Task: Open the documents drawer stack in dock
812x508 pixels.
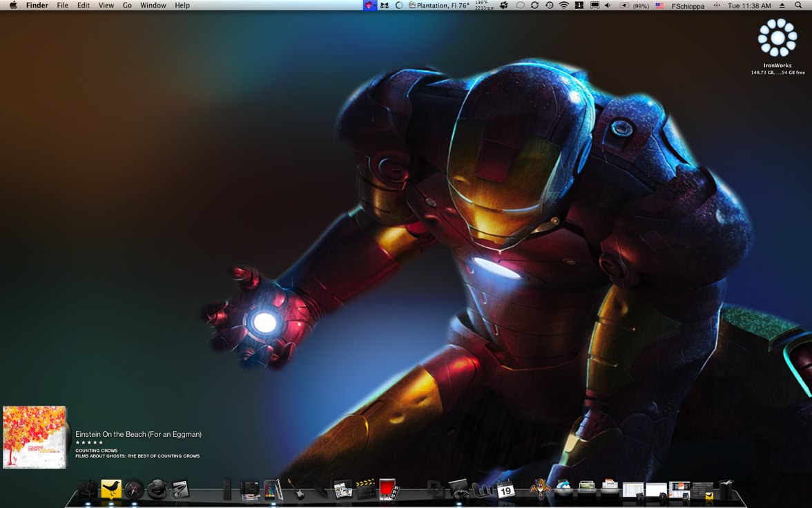Action: 610,487
